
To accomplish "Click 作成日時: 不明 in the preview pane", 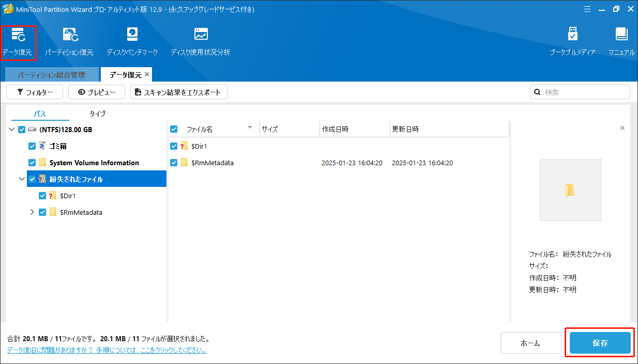I will click(553, 278).
